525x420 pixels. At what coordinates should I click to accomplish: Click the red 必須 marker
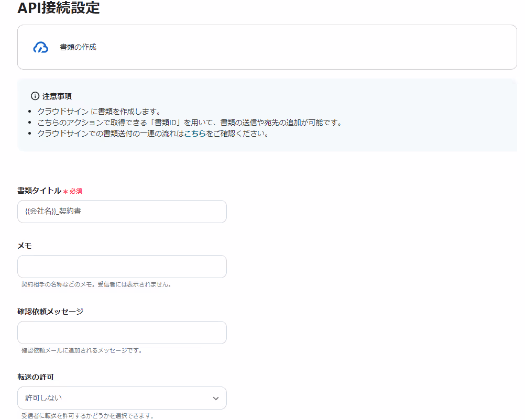pos(73,191)
